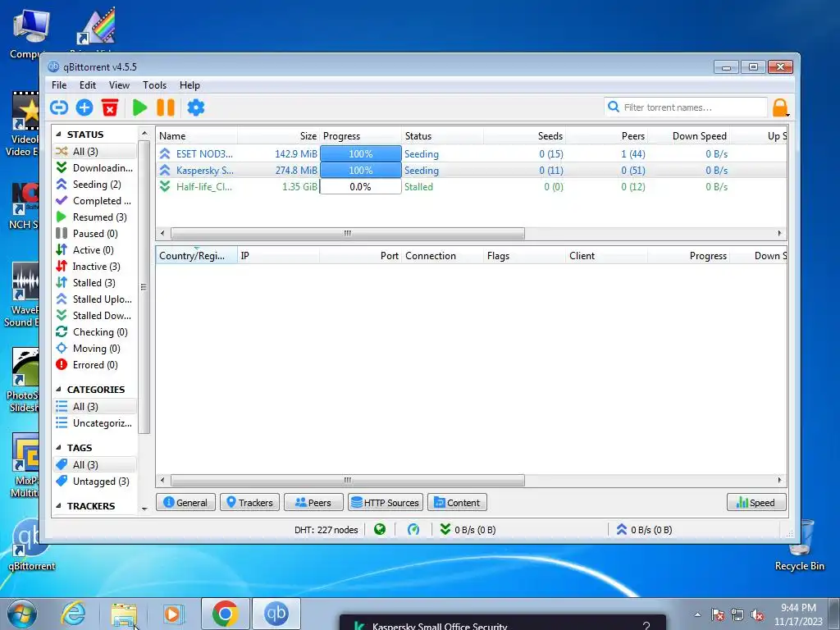Click the green Resume toolbar icon
840x630 pixels.
click(139, 107)
